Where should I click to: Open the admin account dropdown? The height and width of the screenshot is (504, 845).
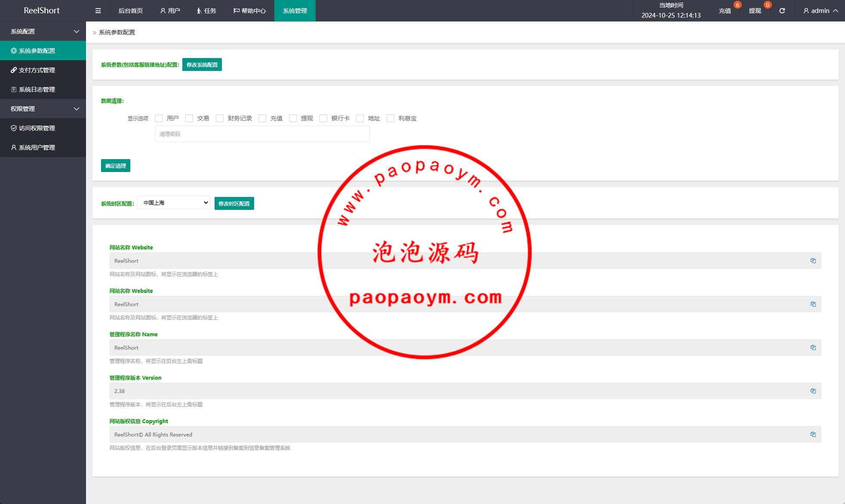[x=820, y=11]
